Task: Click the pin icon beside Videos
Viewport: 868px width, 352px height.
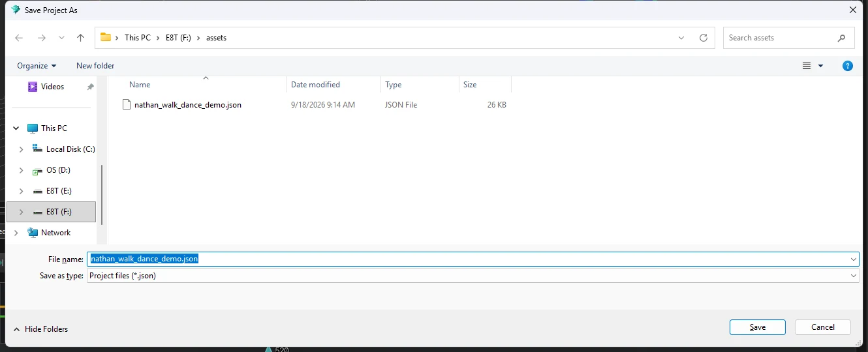Action: tap(90, 87)
